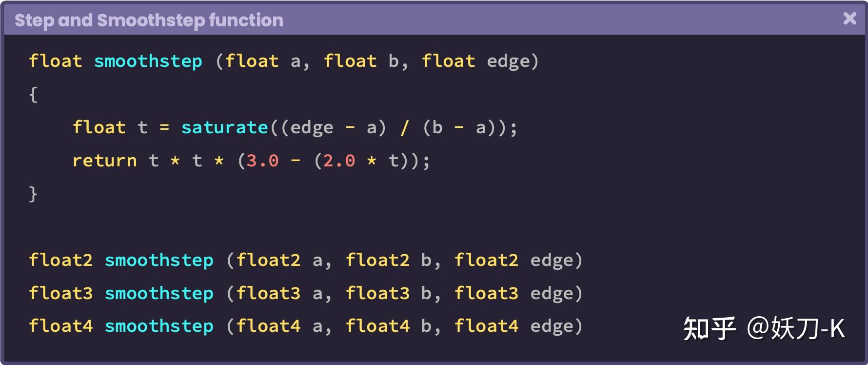Click the yellow division operator

404,128
